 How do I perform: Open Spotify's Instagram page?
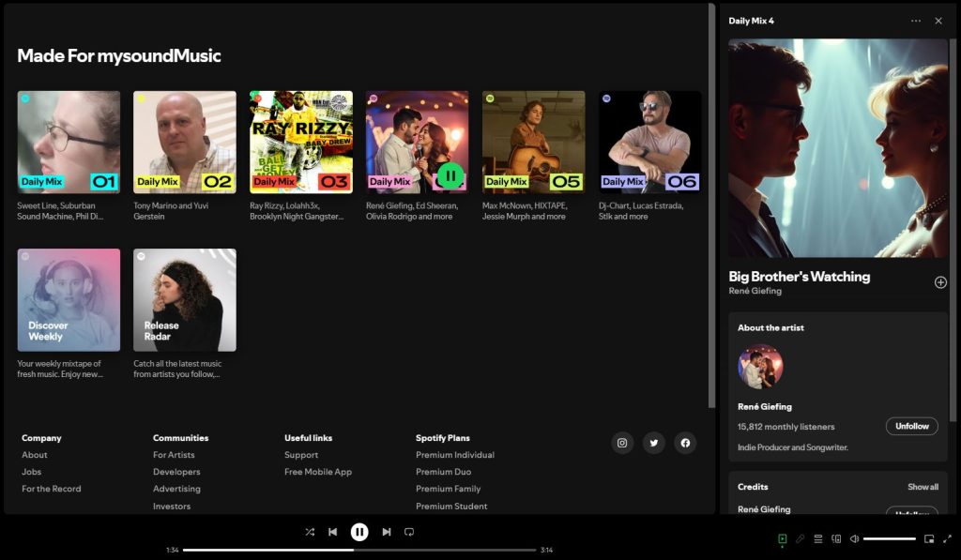tap(622, 443)
